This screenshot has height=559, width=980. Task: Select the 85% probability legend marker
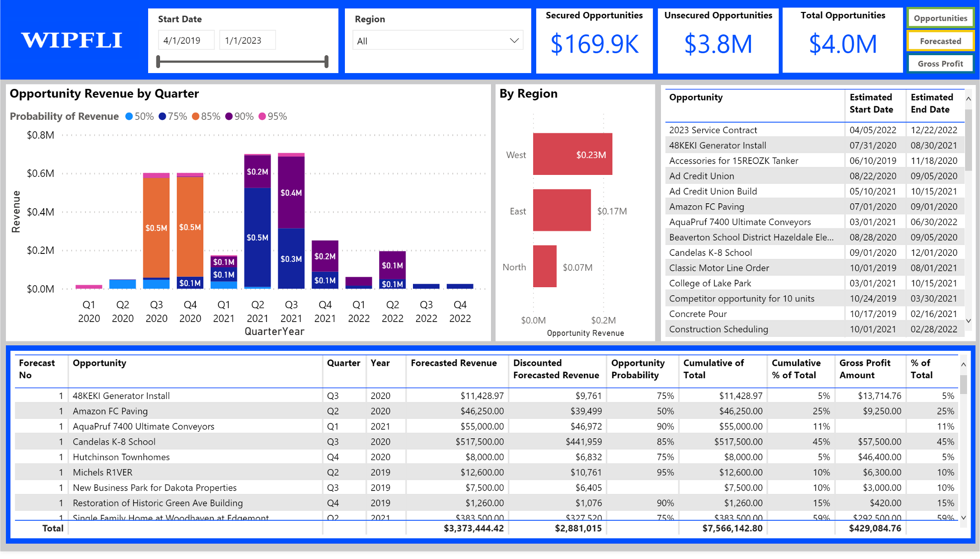pos(196,116)
